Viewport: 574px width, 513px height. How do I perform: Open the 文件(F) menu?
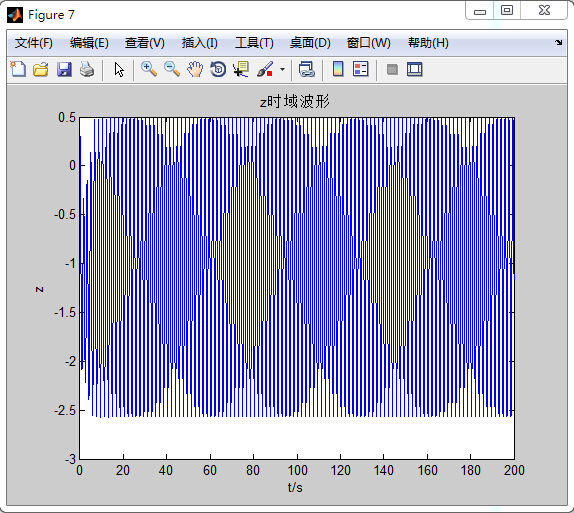click(x=34, y=43)
